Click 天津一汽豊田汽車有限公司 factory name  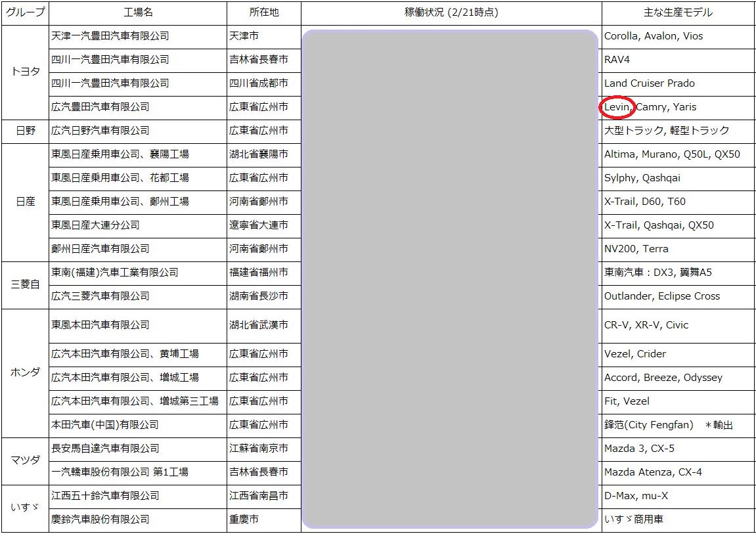110,36
